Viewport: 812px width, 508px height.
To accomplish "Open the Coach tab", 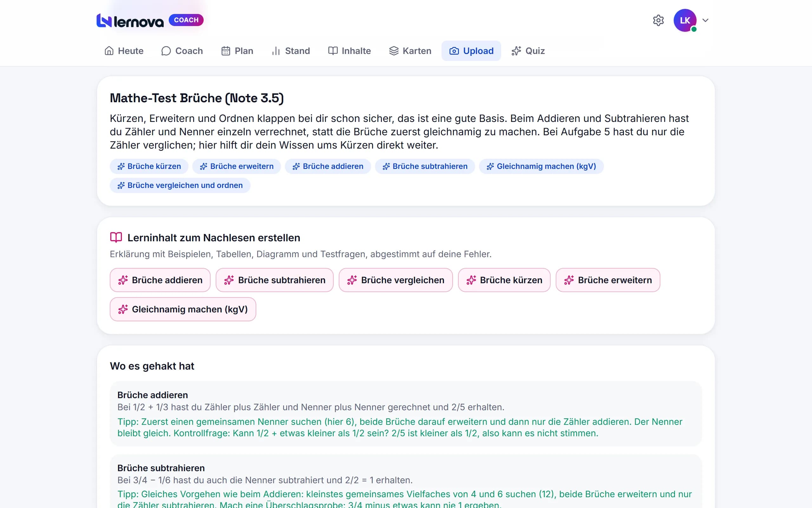I will pos(182,51).
